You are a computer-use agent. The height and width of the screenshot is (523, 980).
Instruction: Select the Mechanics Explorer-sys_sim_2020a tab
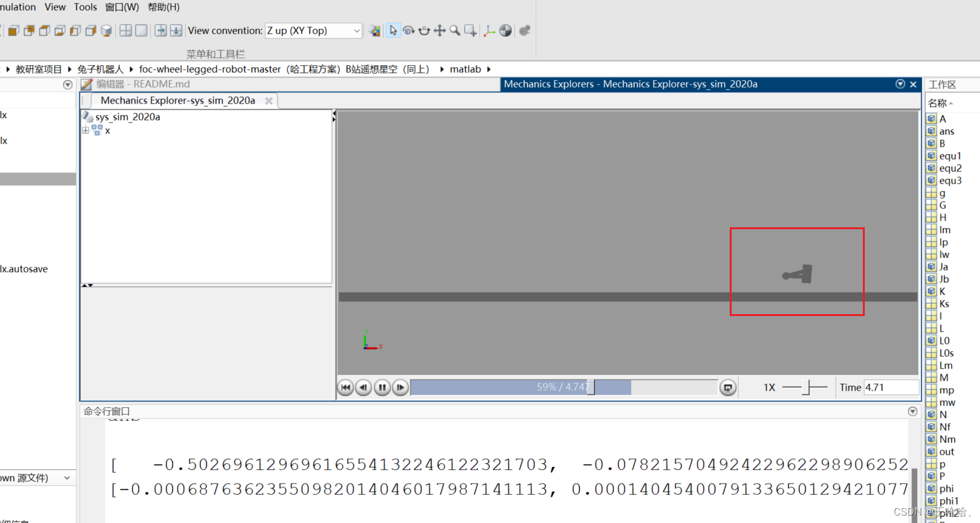point(178,100)
